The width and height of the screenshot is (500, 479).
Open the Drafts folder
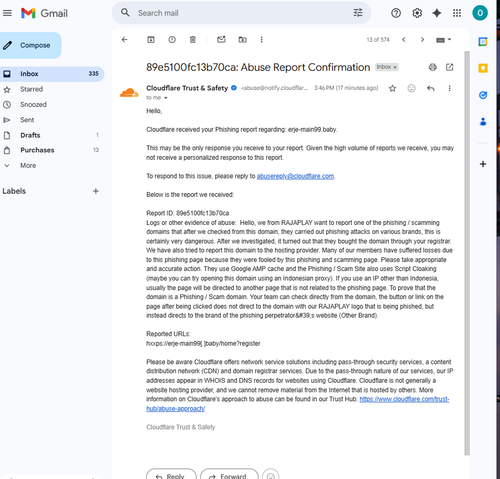pyautogui.click(x=30, y=135)
